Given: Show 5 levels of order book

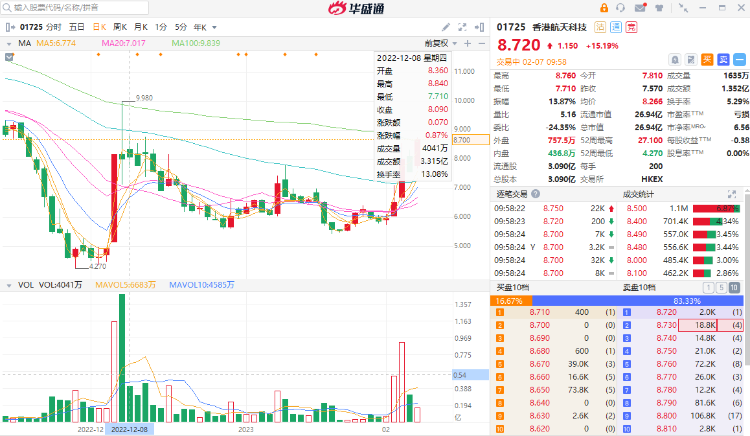Looking at the screenshot, I should tap(721, 288).
